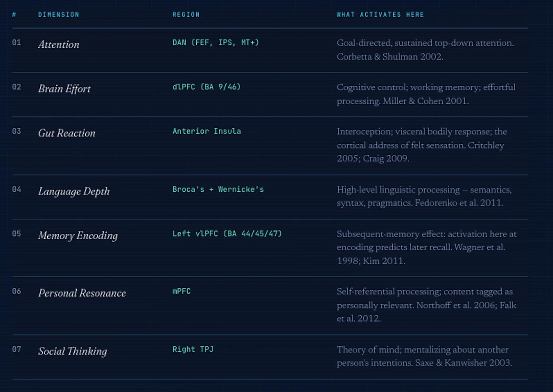The image size is (553, 392).
Task: Click the Theory of mind description
Action: pyautogui.click(x=424, y=356)
